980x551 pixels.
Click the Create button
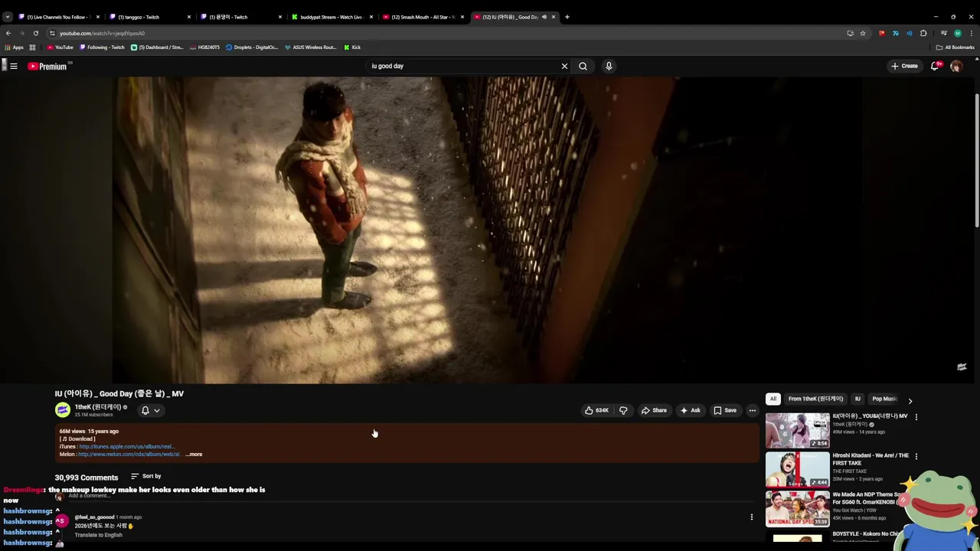[x=904, y=66]
